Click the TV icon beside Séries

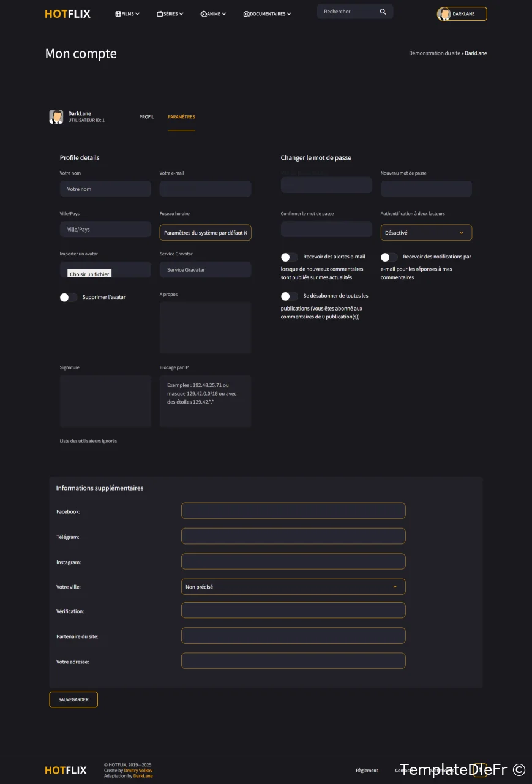tap(160, 13)
